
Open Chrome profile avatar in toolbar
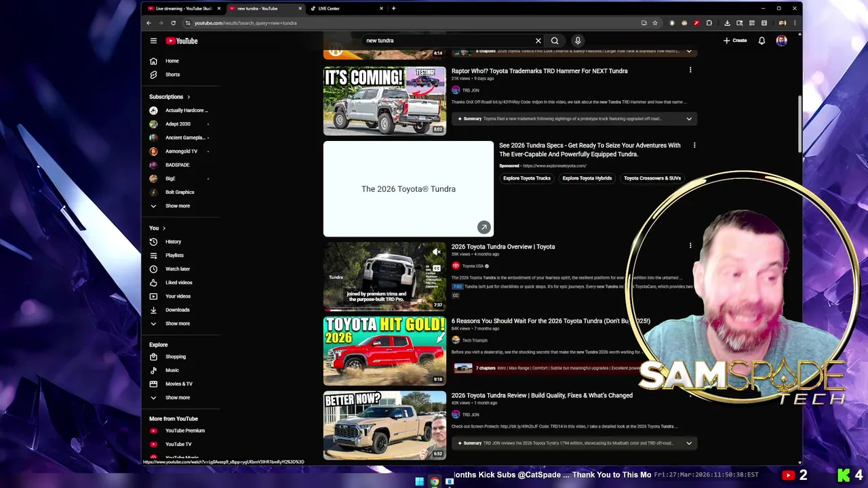(782, 23)
